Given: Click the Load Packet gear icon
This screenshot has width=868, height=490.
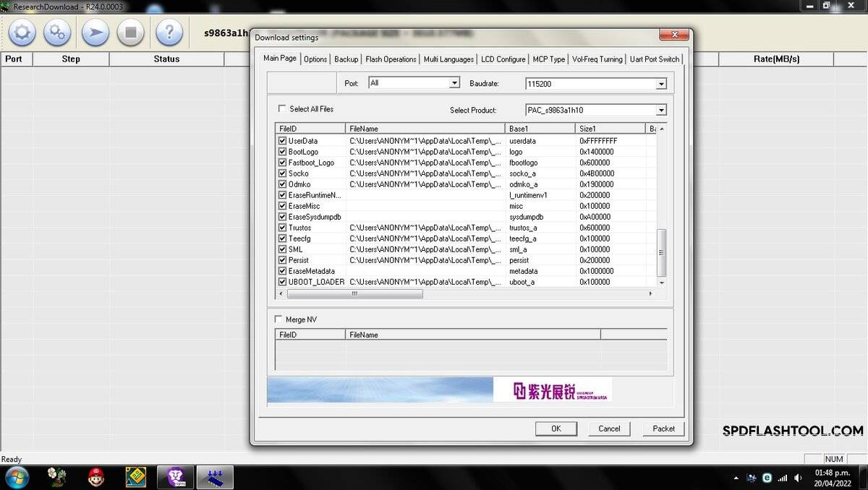Looking at the screenshot, I should 22,33.
